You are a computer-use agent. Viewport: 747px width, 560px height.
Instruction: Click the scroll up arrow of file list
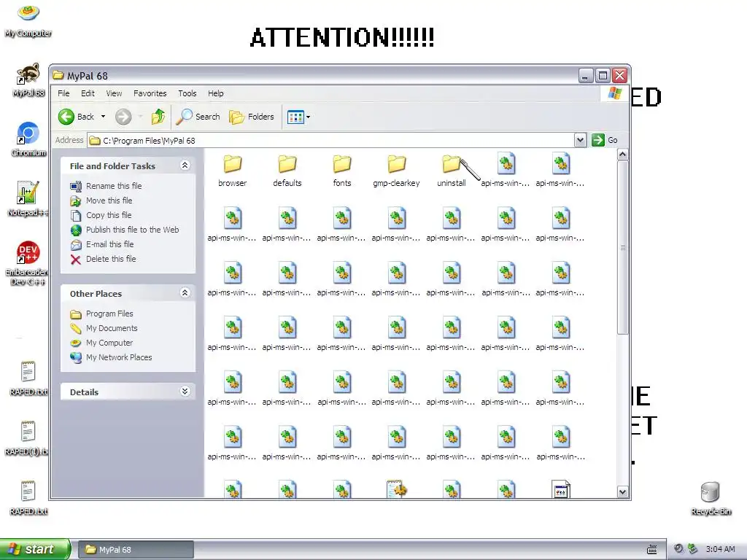[x=622, y=155]
